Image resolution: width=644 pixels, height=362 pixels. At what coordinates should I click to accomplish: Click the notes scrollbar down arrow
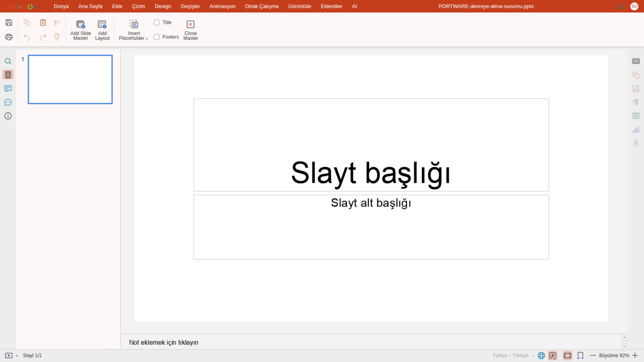(624, 347)
